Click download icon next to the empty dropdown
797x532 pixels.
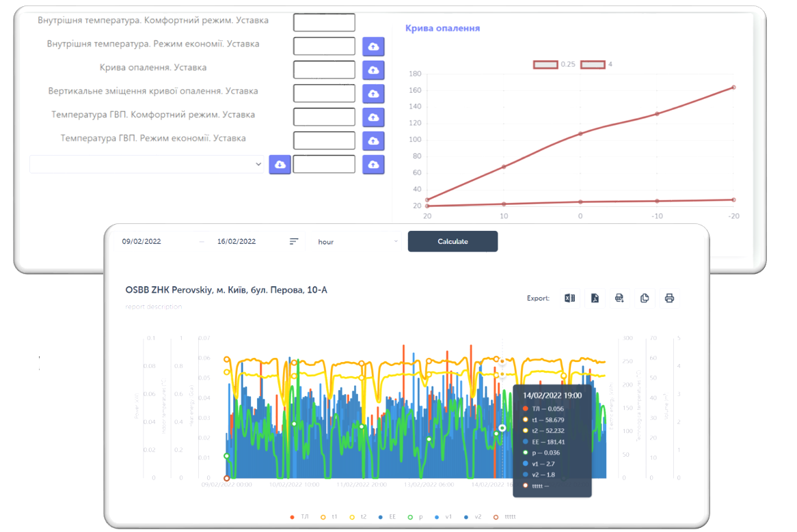(280, 165)
